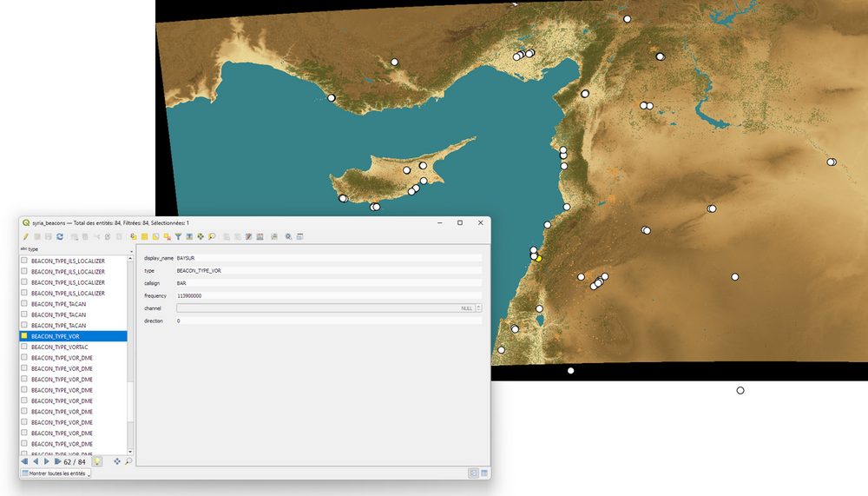Screen dimensions: 868x496
Task: Click the cut scissors icon
Action: click(x=96, y=236)
